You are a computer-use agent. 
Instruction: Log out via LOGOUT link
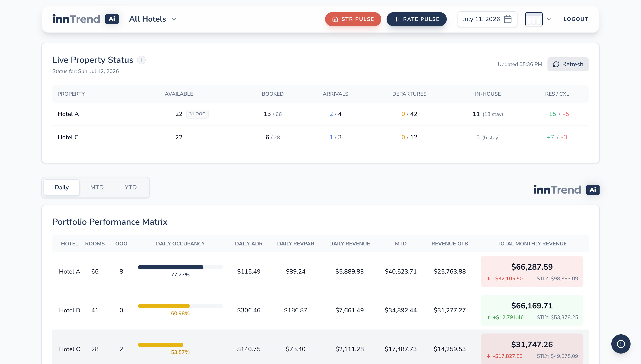576,19
